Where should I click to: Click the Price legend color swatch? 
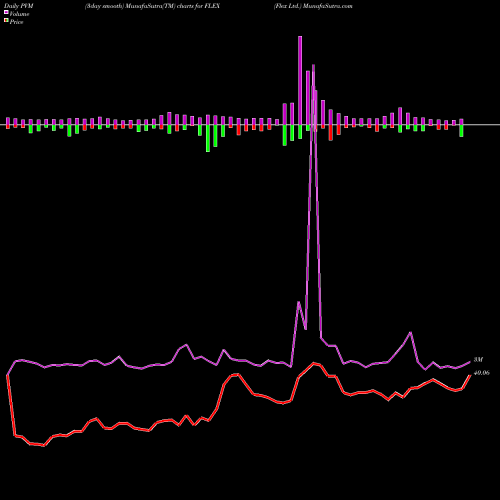click(6, 21)
